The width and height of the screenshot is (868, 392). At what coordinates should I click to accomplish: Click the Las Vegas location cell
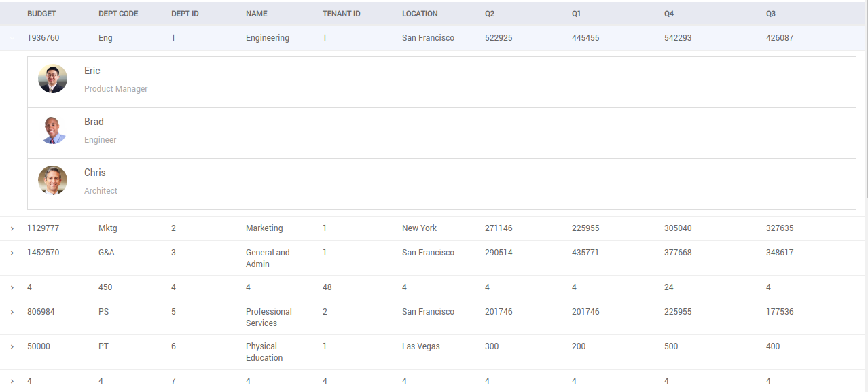pyautogui.click(x=421, y=346)
